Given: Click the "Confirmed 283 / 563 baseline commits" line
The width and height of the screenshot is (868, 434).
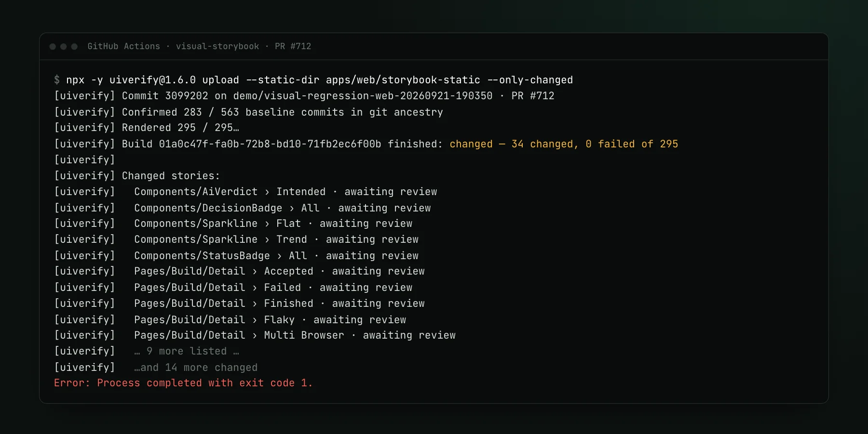Looking at the screenshot, I should click(248, 112).
